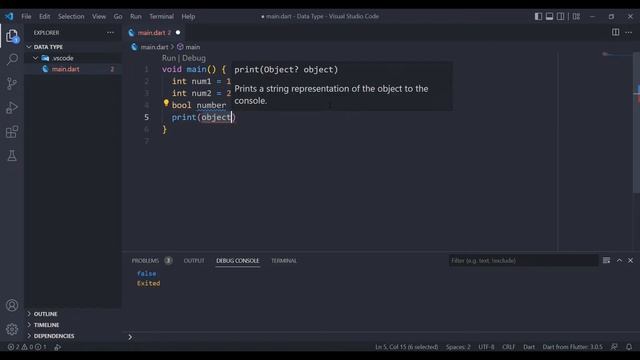This screenshot has width=640, height=360.
Task: Open the Accounts menu icon
Action: click(x=12, y=305)
